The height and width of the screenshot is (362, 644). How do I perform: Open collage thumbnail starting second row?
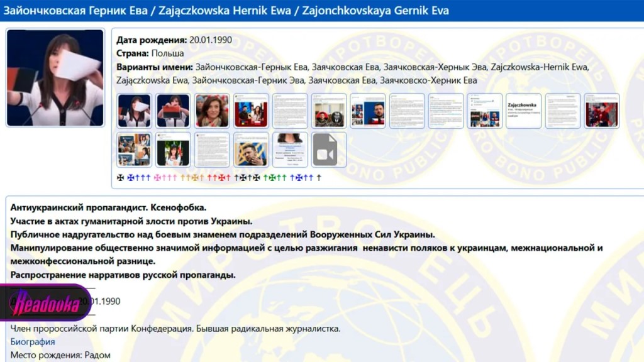point(135,150)
